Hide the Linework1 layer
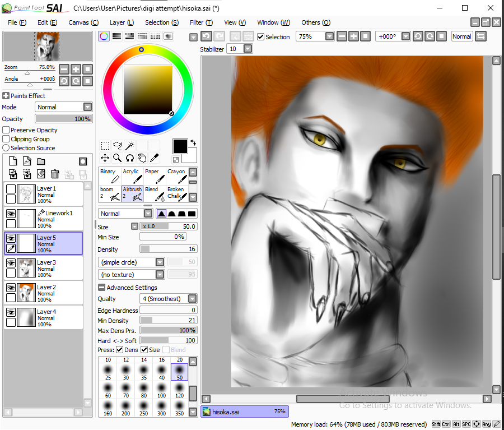Screen dimensions: 504x430 click(11, 214)
